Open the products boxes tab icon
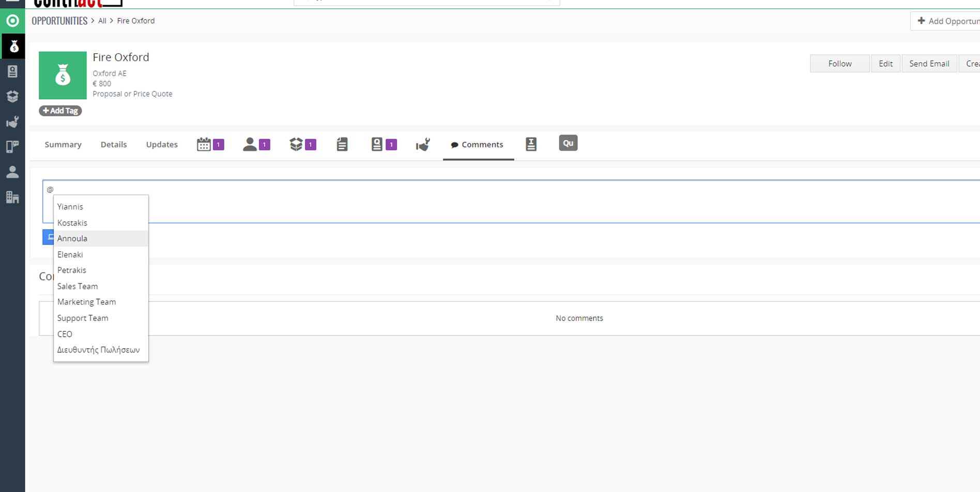980x492 pixels. click(296, 144)
